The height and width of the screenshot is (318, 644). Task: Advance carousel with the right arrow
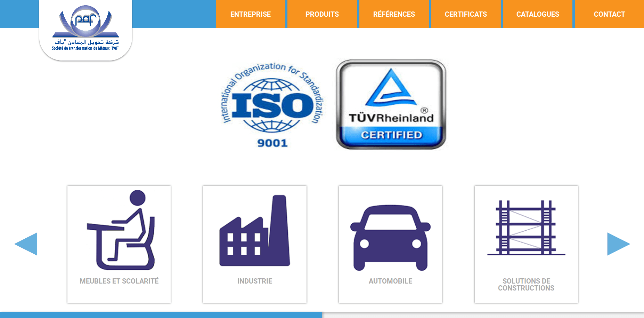coord(618,244)
